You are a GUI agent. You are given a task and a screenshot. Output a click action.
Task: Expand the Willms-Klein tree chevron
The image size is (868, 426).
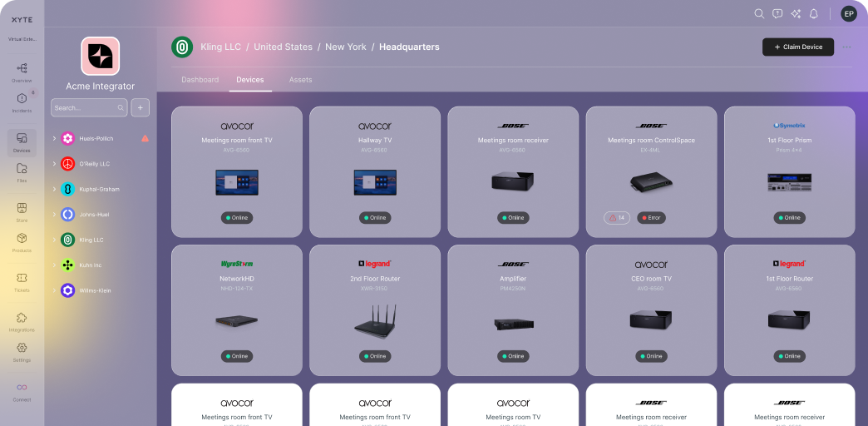54,290
